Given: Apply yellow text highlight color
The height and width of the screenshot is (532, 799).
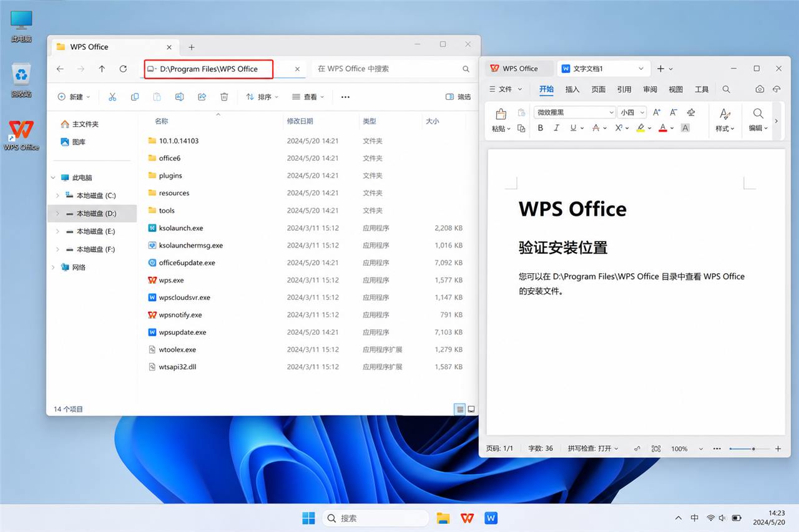Looking at the screenshot, I should [640, 128].
